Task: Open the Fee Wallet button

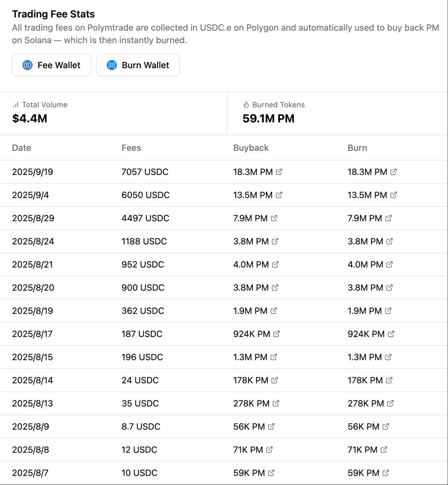Action: point(51,65)
